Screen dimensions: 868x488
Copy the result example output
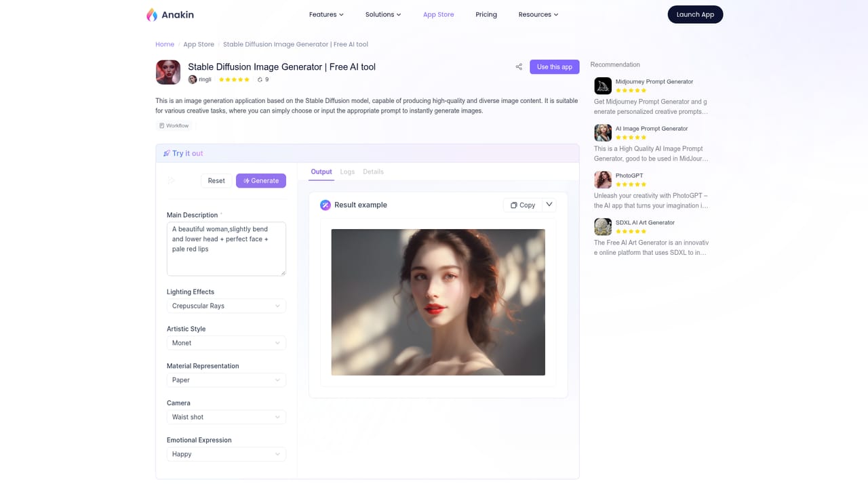(x=523, y=205)
